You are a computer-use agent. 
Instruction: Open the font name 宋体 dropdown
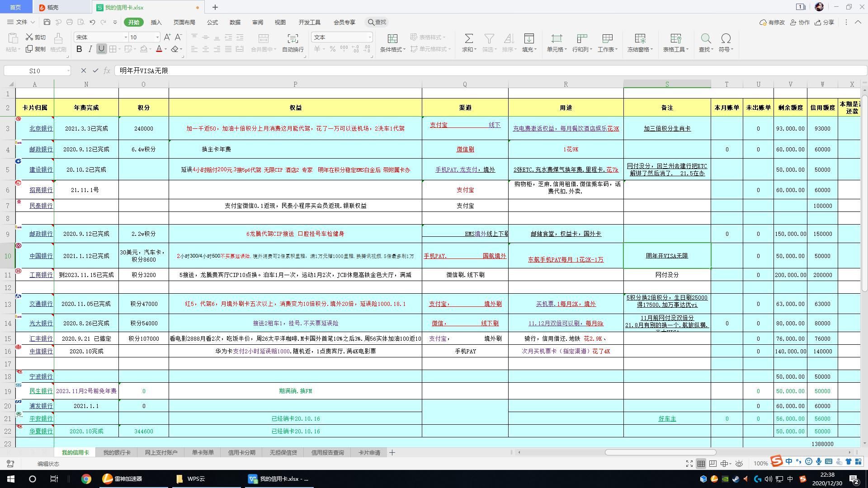[x=126, y=37]
